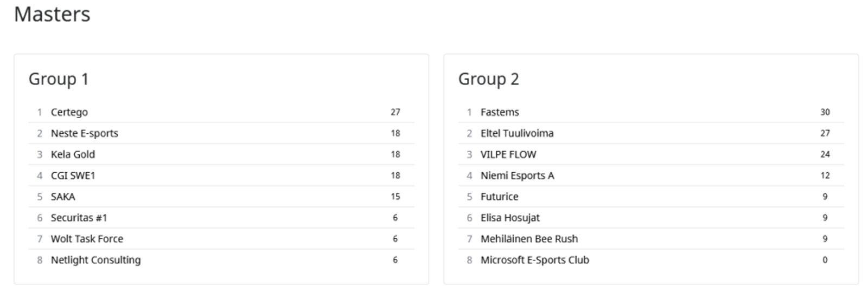Click the Certego team name
Viewport: 868px width, 293px height.
[69, 112]
